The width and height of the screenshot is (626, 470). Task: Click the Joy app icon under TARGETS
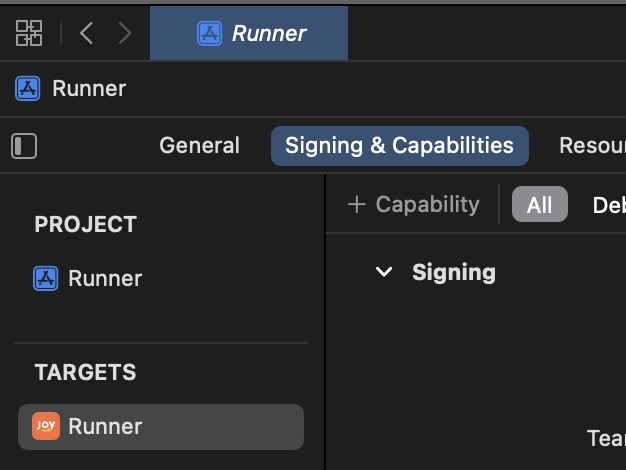tap(46, 426)
